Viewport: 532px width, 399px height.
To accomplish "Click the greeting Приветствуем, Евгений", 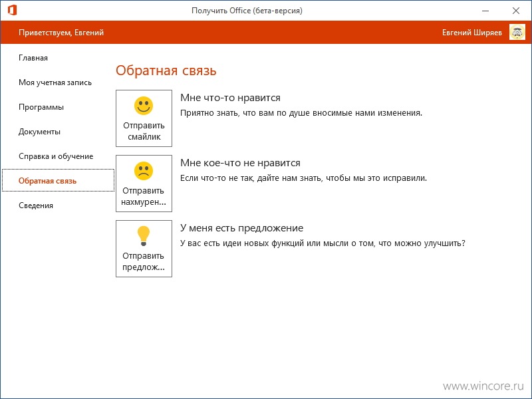I will pos(61,33).
